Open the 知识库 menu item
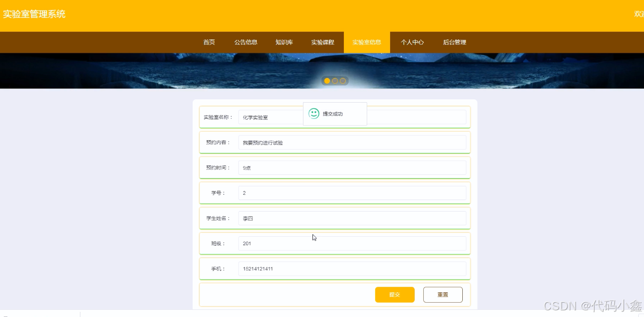This screenshot has height=317, width=644. tap(284, 42)
